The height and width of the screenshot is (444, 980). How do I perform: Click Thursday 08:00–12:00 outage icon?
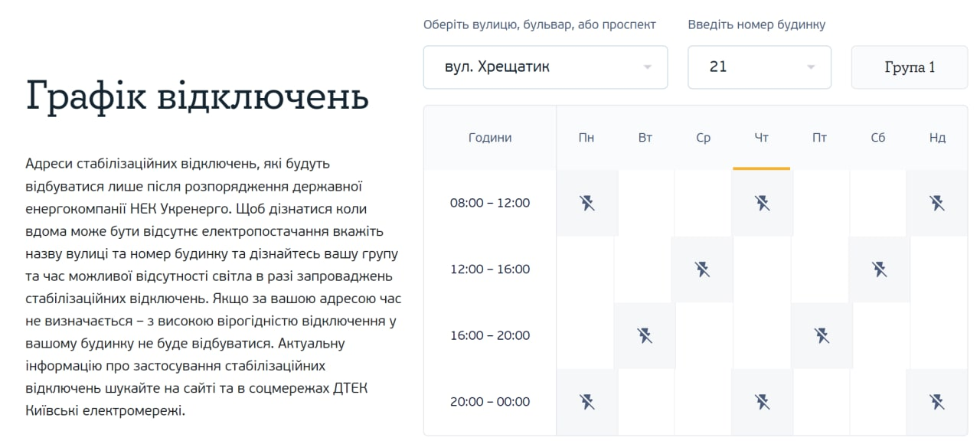[762, 203]
